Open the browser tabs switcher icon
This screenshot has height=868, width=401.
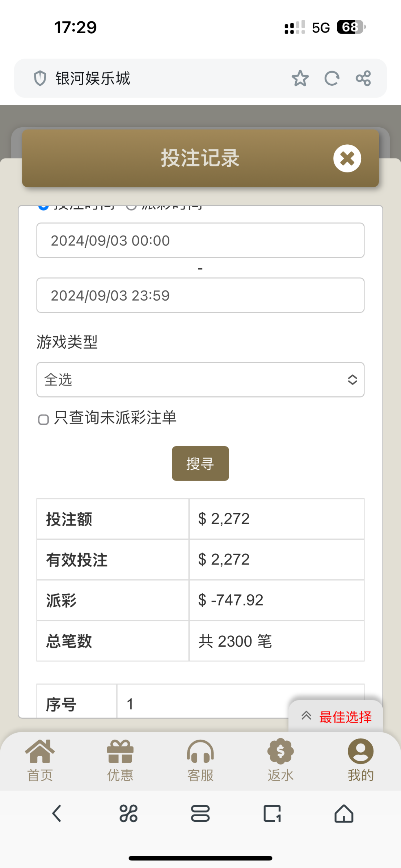[x=272, y=814]
